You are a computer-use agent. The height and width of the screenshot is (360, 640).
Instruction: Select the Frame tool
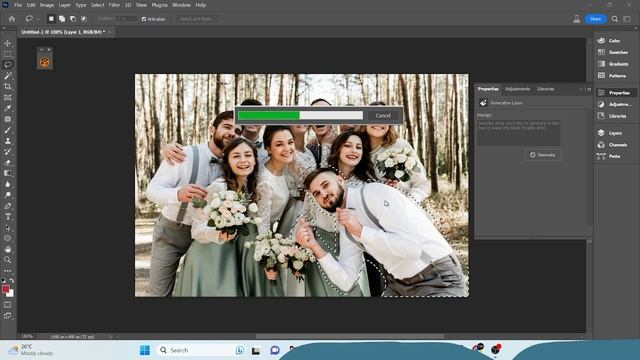pos(8,97)
